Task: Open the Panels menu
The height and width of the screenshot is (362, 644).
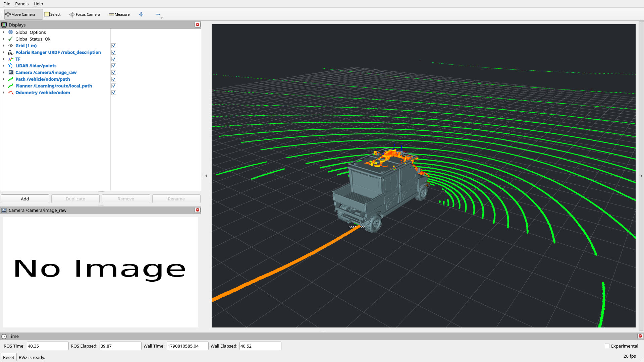Action: pyautogui.click(x=22, y=4)
